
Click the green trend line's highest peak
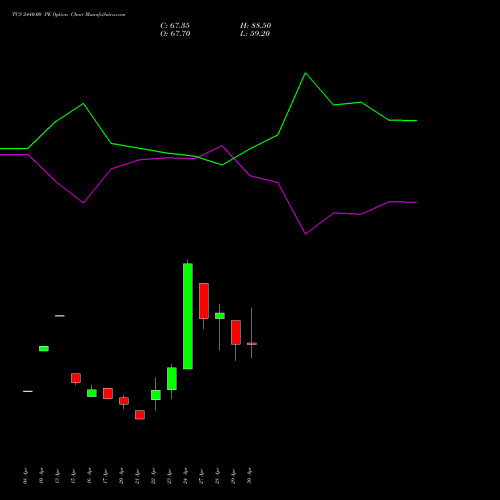pyautogui.click(x=306, y=73)
